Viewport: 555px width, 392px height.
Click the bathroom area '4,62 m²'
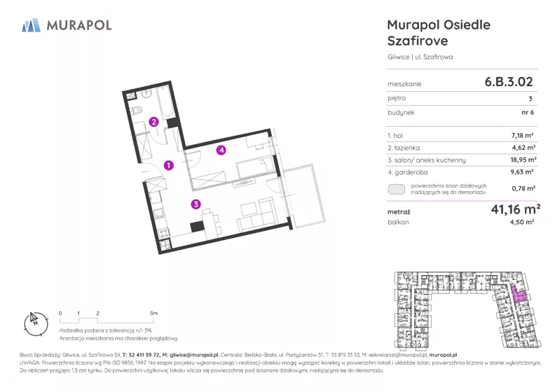tap(524, 148)
